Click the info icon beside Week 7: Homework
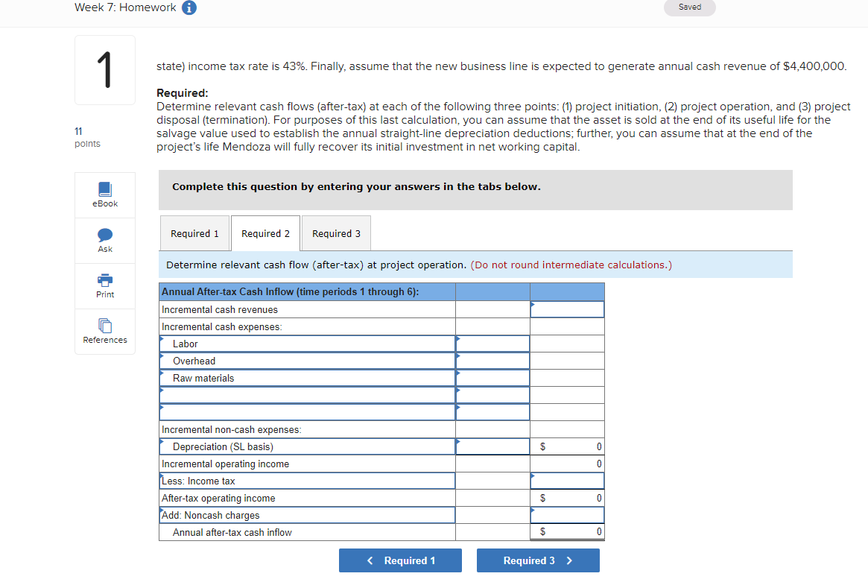 click(x=187, y=7)
